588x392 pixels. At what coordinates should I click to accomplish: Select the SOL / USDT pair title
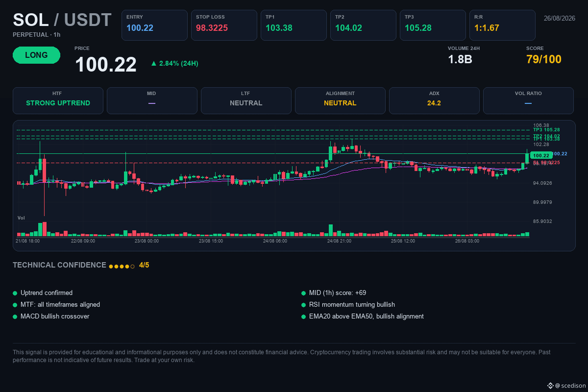[62, 20]
